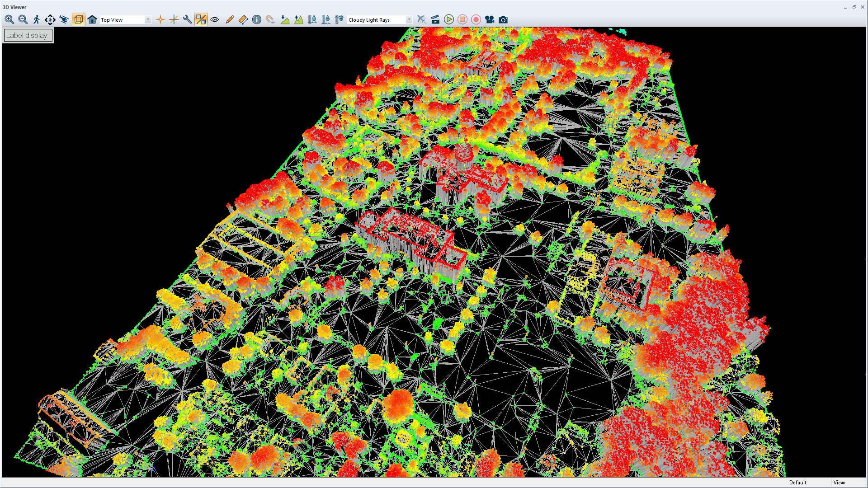This screenshot has width=868, height=488.
Task: Toggle the eye visibility icon
Action: (x=215, y=19)
